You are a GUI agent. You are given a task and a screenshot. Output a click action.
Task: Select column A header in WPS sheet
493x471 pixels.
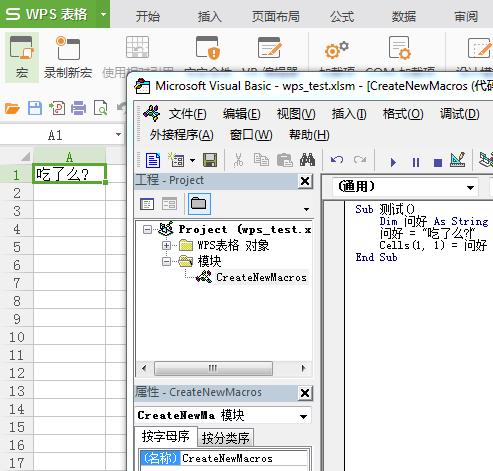(69, 156)
